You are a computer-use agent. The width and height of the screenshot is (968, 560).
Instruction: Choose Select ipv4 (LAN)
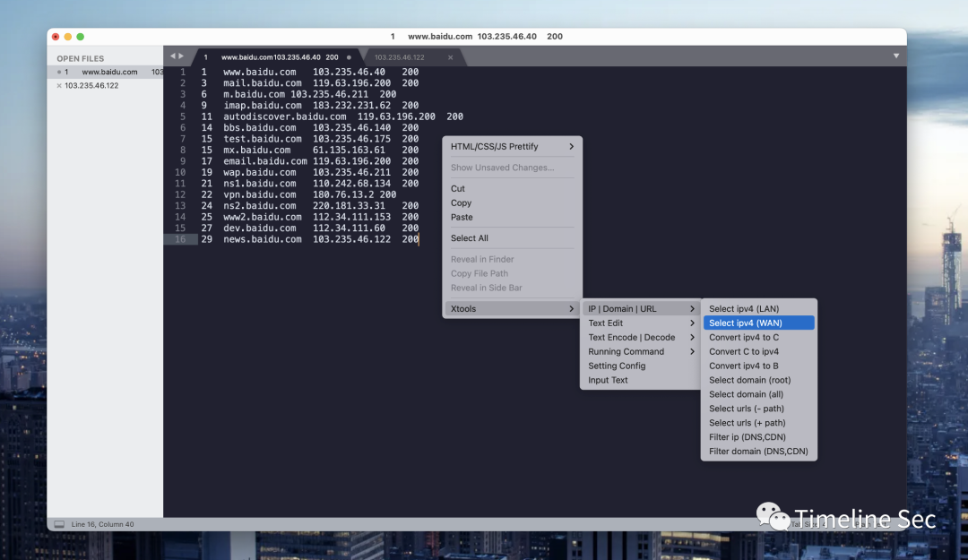[759, 309]
